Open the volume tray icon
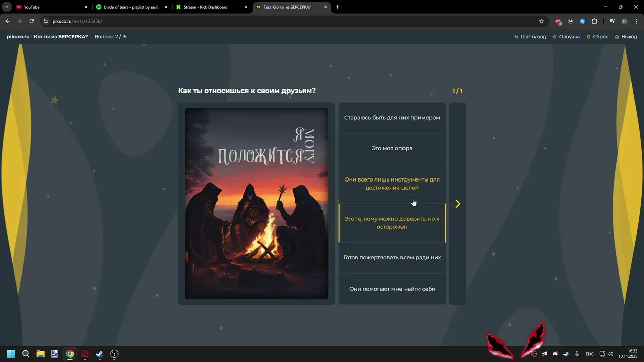 point(610,354)
